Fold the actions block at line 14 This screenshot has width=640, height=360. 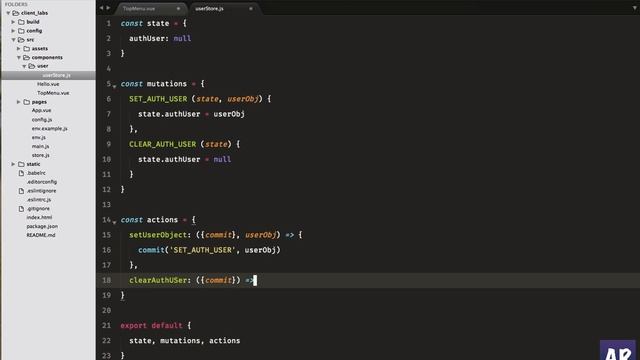coord(114,222)
